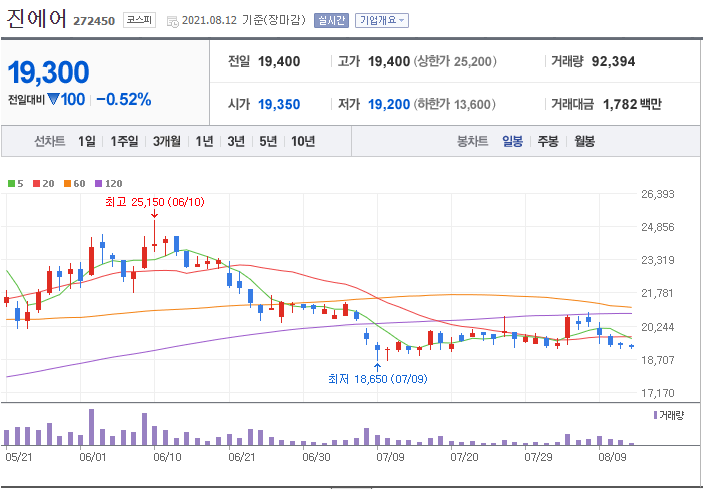This screenshot has width=703, height=489.
Task: Select the 1주일 line chart tab
Action: point(124,142)
